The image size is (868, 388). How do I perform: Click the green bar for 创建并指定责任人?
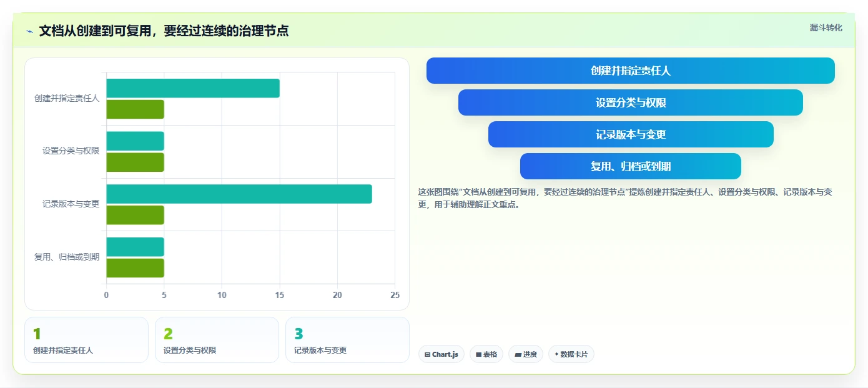point(136,109)
